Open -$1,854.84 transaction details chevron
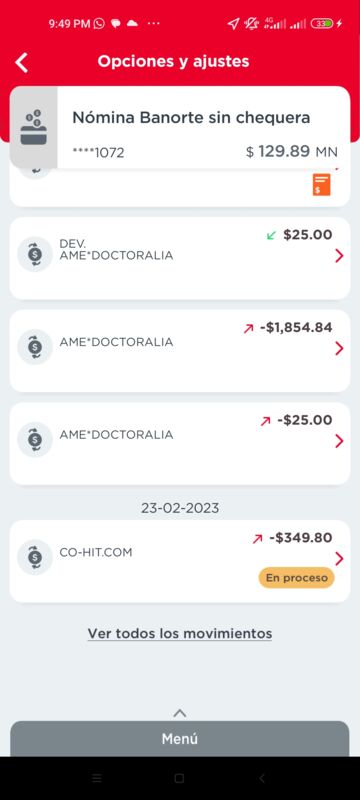360x800 pixels. click(339, 348)
